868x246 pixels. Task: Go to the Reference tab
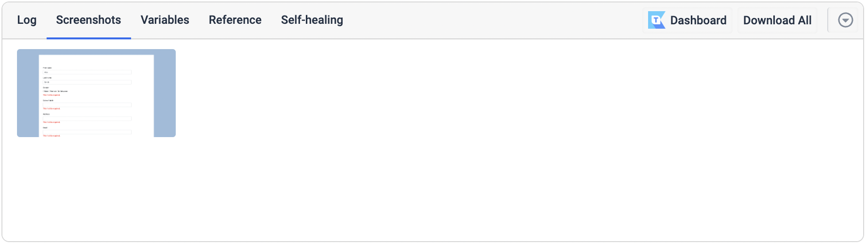pyautogui.click(x=235, y=20)
